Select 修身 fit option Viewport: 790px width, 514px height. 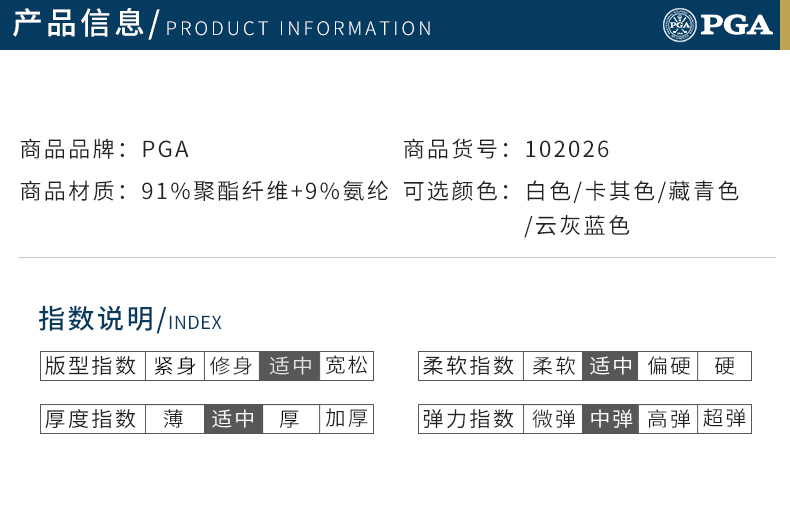[232, 366]
